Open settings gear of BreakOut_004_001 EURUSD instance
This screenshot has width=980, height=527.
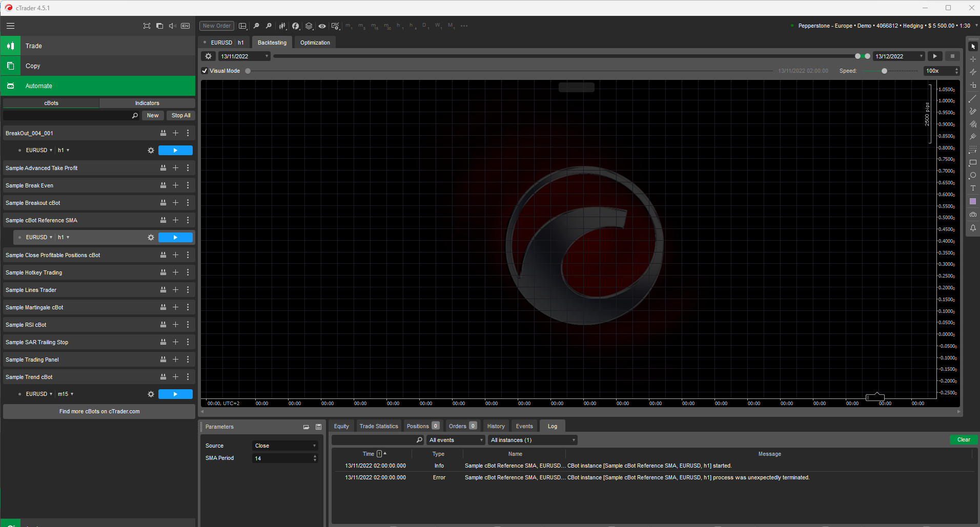(x=151, y=150)
